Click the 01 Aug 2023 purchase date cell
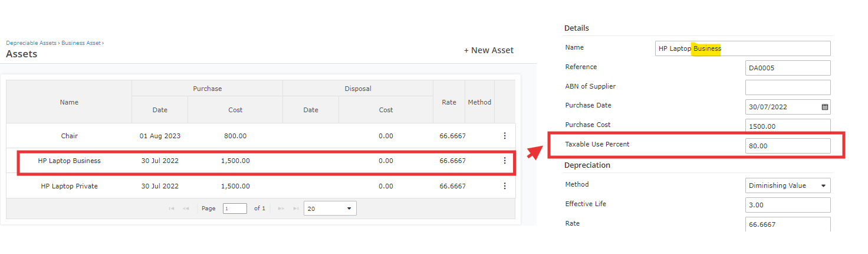The width and height of the screenshot is (868, 254). [160, 136]
